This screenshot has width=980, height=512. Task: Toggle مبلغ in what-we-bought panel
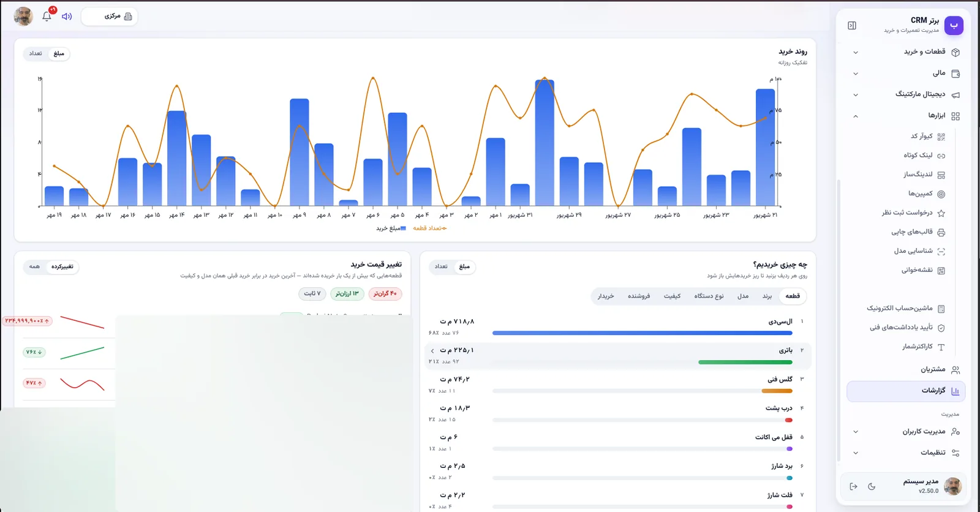pos(464,266)
